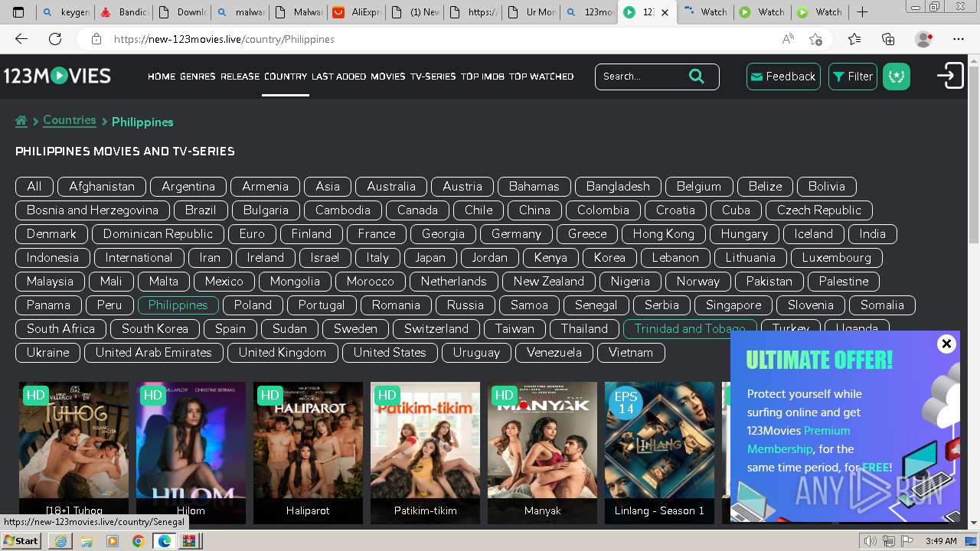Open the Manyak movie poster
The height and width of the screenshot is (551, 980).
click(542, 452)
